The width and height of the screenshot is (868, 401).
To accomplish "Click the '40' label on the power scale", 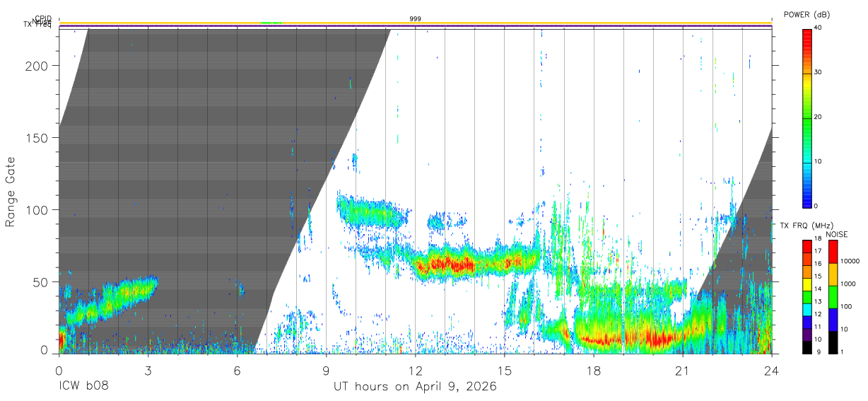I will coord(819,28).
